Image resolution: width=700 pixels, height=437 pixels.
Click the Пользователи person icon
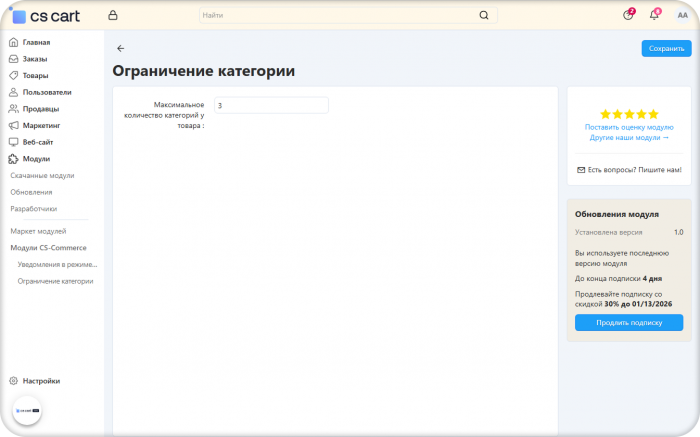(13, 92)
